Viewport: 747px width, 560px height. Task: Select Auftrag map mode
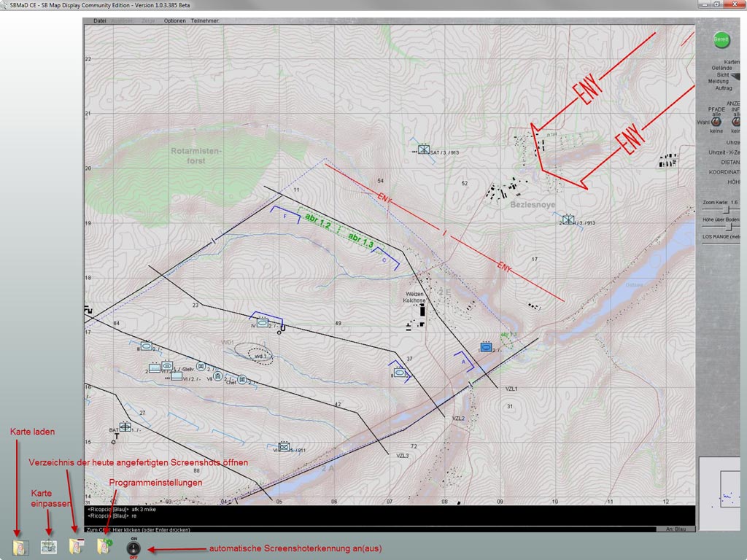pos(723,88)
